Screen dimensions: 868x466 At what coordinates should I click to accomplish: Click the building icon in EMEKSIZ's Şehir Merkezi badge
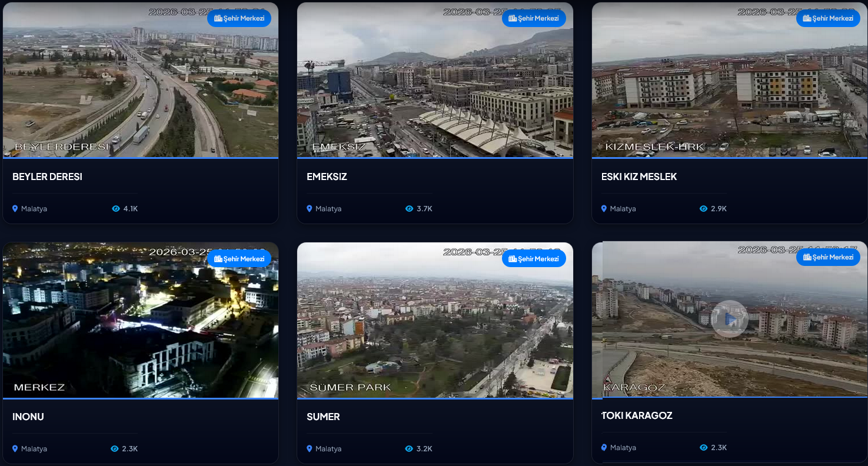(x=511, y=18)
